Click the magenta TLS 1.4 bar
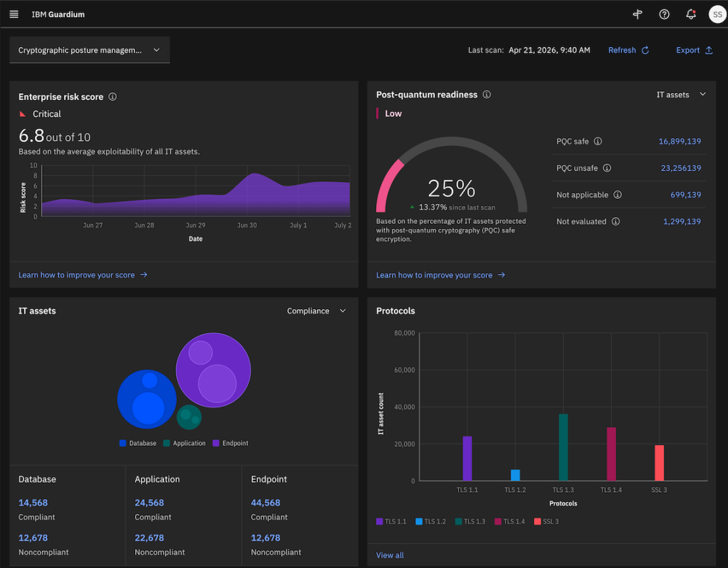 611,454
